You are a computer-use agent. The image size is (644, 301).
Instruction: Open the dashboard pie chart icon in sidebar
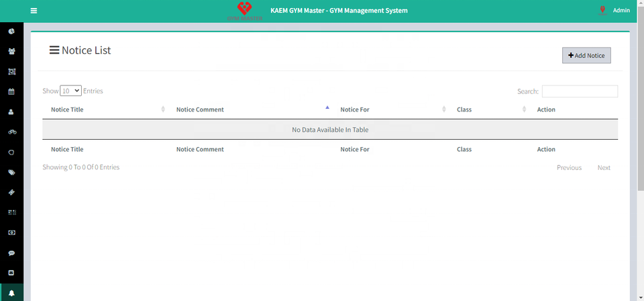(x=11, y=31)
